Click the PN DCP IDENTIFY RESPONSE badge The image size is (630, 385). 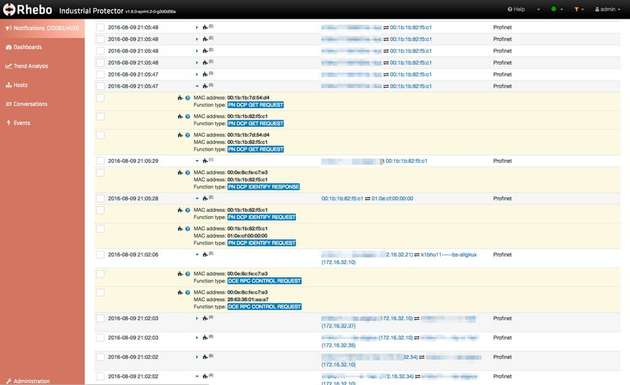[264, 187]
